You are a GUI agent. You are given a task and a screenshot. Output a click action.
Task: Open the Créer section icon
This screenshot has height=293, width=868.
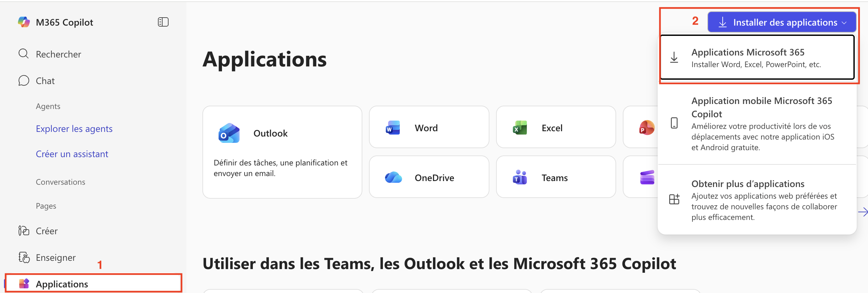click(24, 231)
